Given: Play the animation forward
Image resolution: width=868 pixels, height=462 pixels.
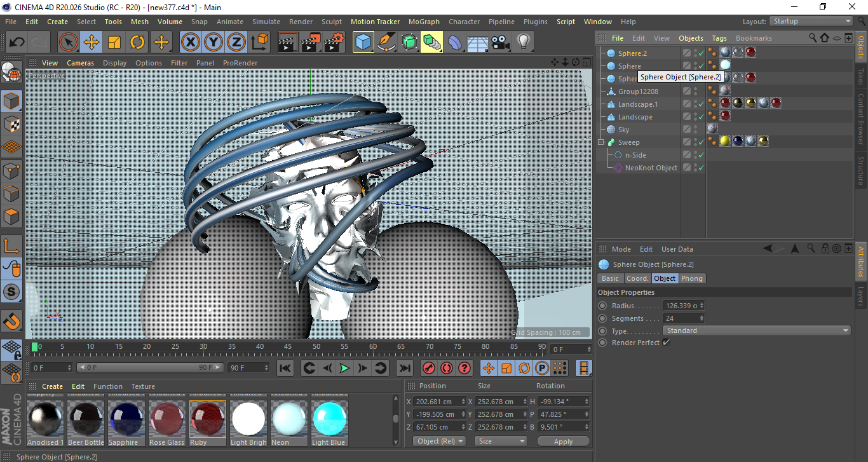Looking at the screenshot, I should coord(344,368).
